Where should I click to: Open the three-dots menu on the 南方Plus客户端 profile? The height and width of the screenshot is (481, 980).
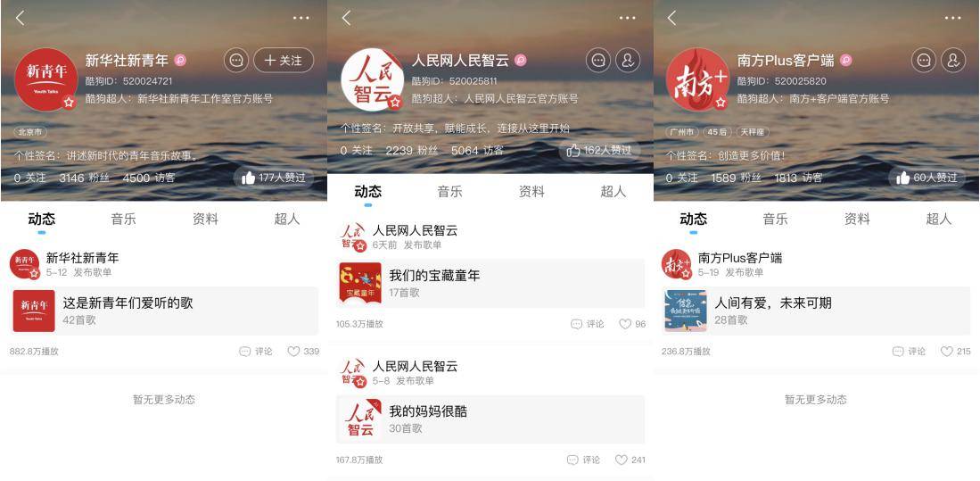(x=953, y=18)
